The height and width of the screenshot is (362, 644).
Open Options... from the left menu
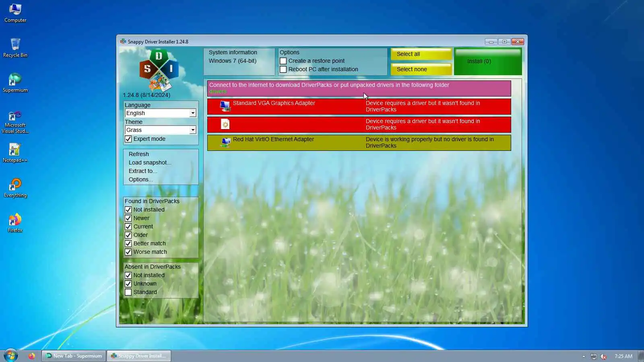tap(141, 180)
